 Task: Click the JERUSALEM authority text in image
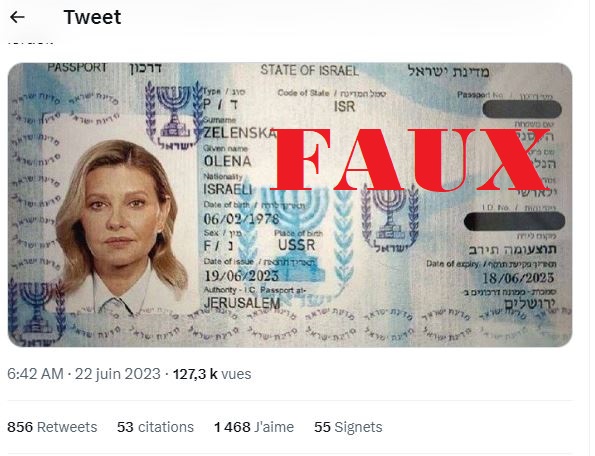pos(242,303)
